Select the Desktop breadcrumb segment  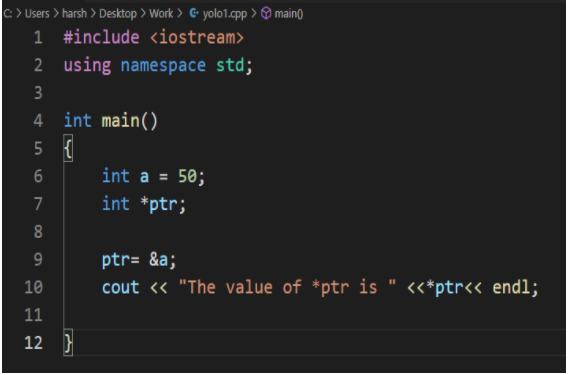click(118, 14)
